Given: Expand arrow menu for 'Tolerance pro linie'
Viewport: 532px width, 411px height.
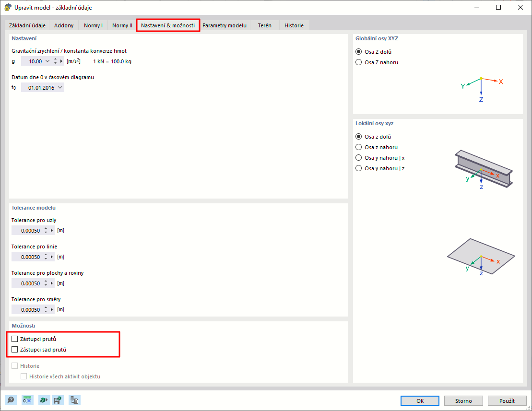Looking at the screenshot, I should click(x=52, y=257).
